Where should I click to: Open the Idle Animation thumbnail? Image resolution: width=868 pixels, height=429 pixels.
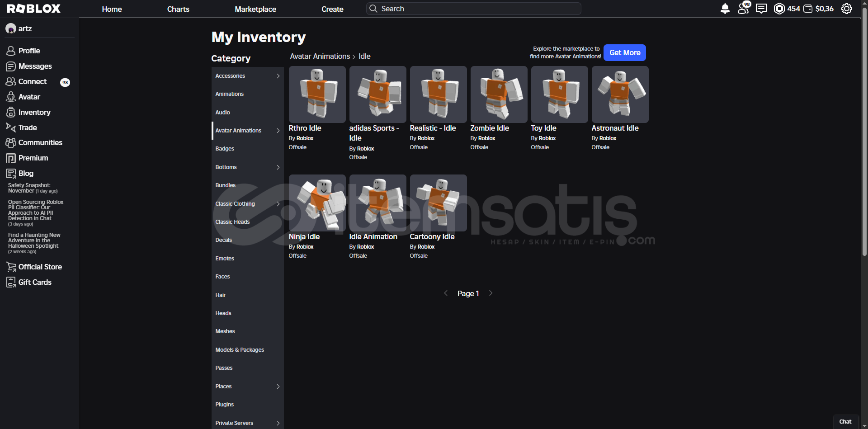(x=377, y=203)
